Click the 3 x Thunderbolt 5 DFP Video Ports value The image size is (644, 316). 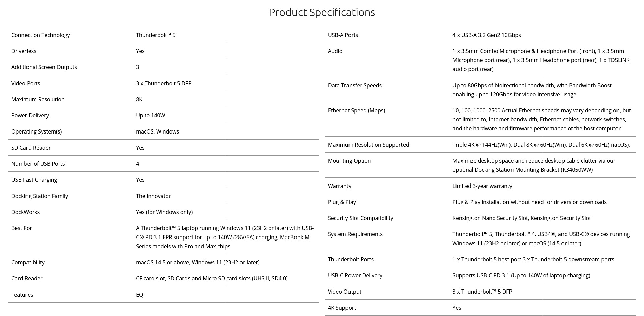(x=164, y=83)
